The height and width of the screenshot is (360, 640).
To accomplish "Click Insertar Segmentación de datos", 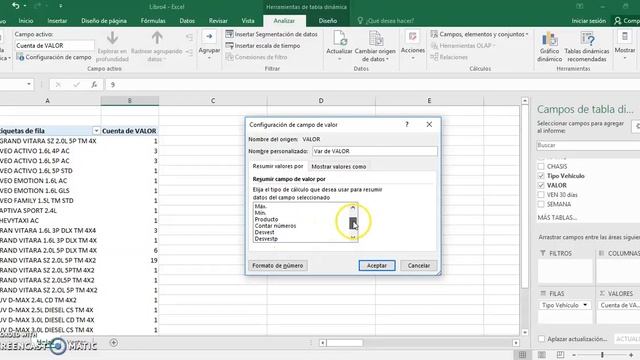I will 271,34.
